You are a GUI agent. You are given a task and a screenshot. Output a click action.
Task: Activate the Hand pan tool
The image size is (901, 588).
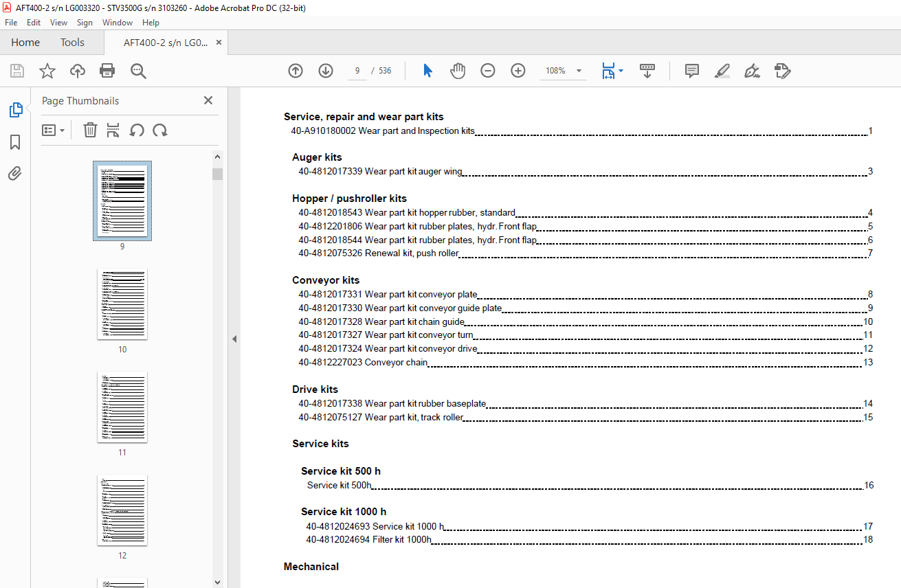click(458, 71)
